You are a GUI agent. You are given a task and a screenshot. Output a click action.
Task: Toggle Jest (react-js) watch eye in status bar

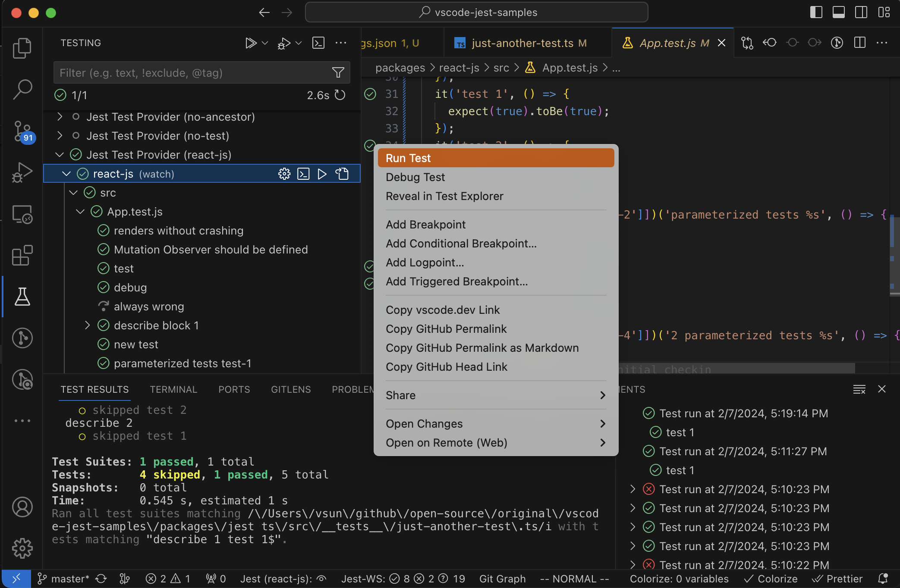pos(321,579)
